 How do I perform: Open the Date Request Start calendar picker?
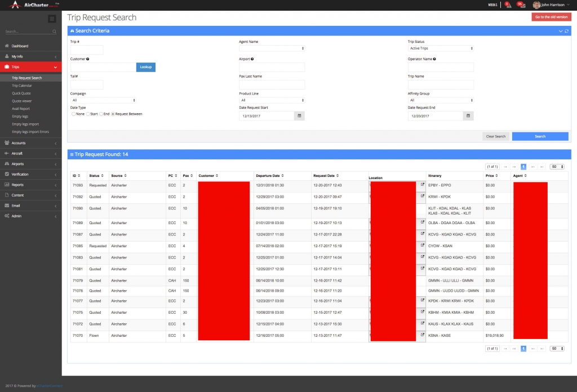pyautogui.click(x=299, y=115)
